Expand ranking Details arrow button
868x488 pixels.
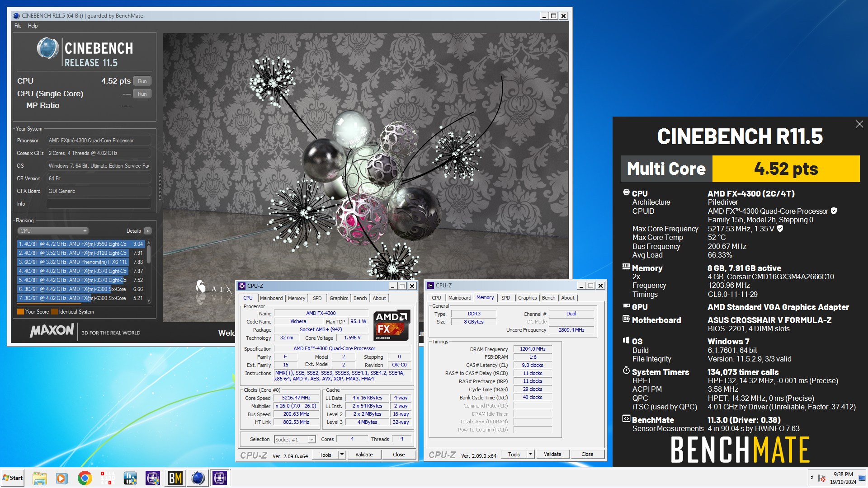pos(148,231)
